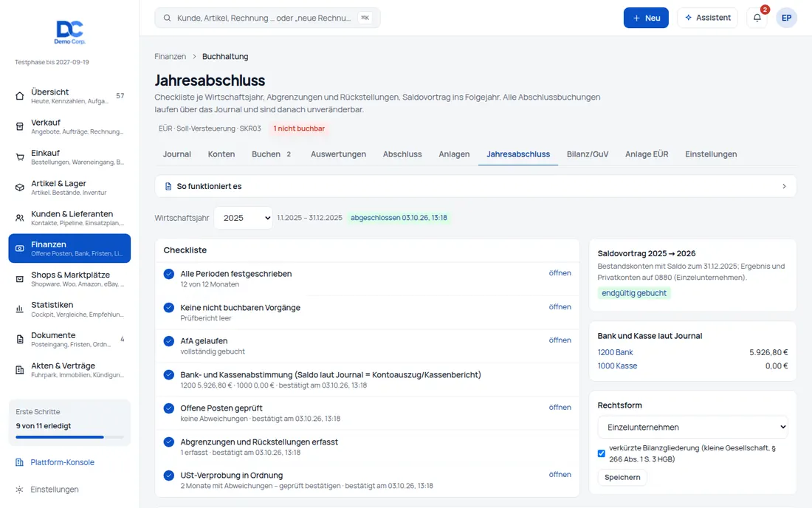812x508 pixels.
Task: Switch to the Bilanz/GuV tab
Action: pos(588,154)
